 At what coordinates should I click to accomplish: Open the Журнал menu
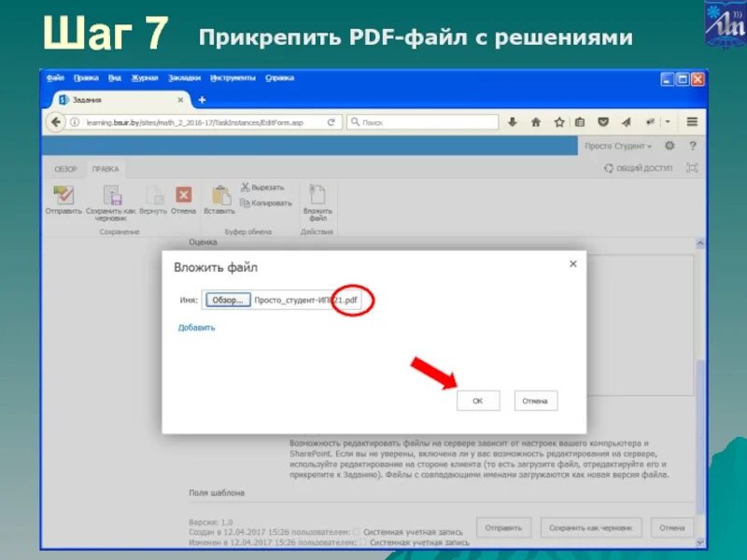tap(145, 77)
